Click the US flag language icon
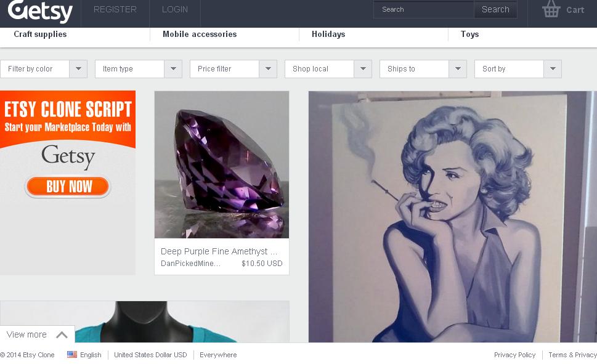 [72, 355]
